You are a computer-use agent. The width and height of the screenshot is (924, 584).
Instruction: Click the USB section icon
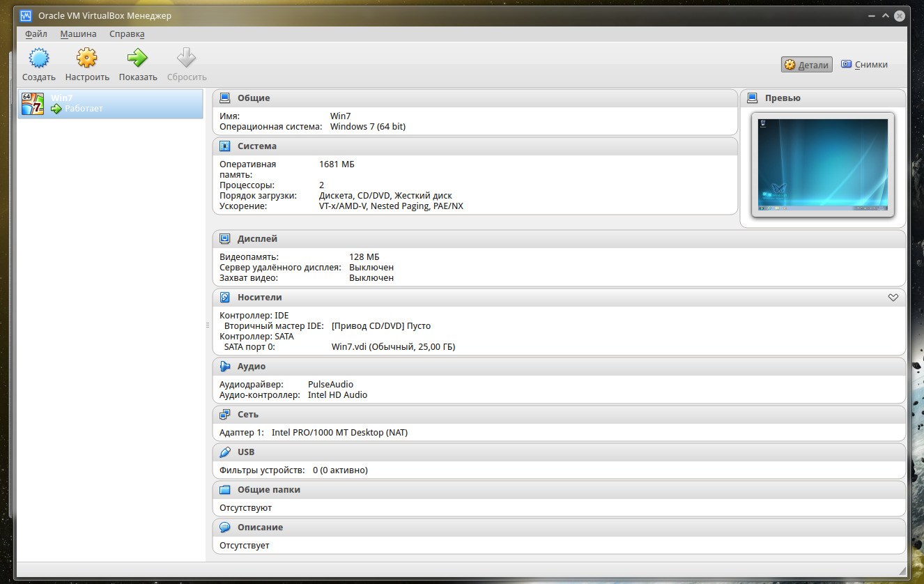pyautogui.click(x=225, y=452)
